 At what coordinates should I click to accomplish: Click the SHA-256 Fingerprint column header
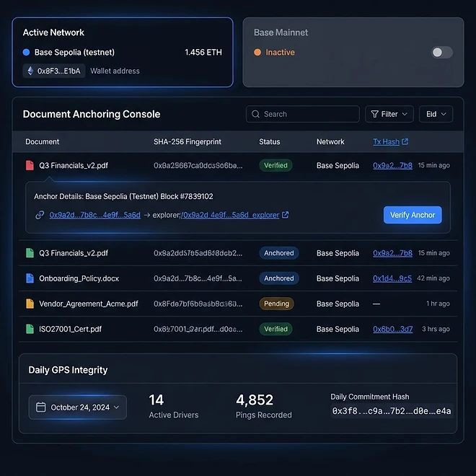(188, 142)
